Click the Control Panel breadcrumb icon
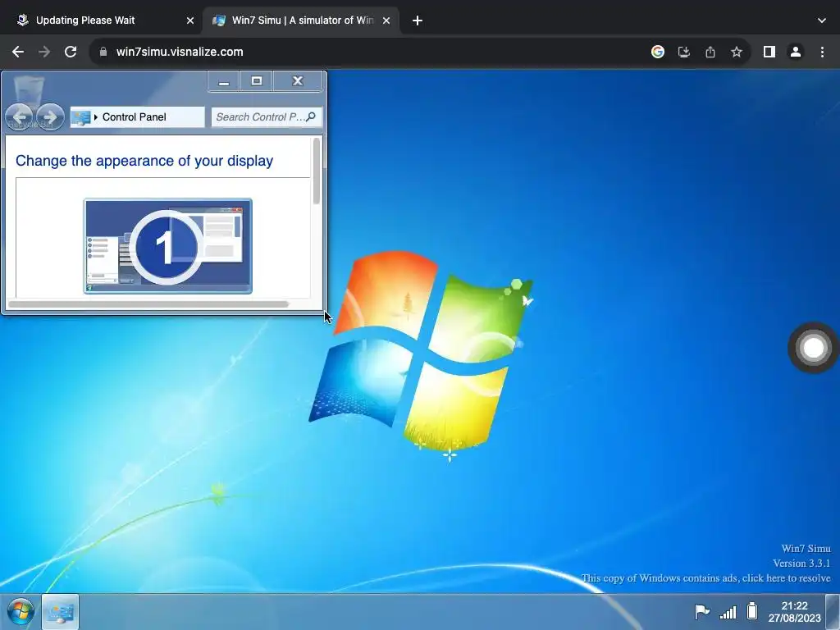 (80, 117)
